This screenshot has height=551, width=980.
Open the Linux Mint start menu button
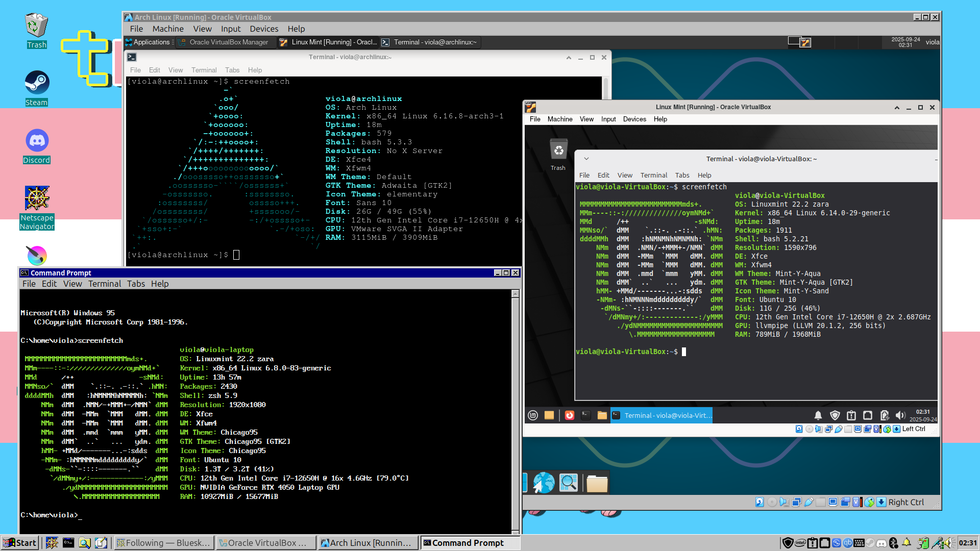tap(533, 415)
